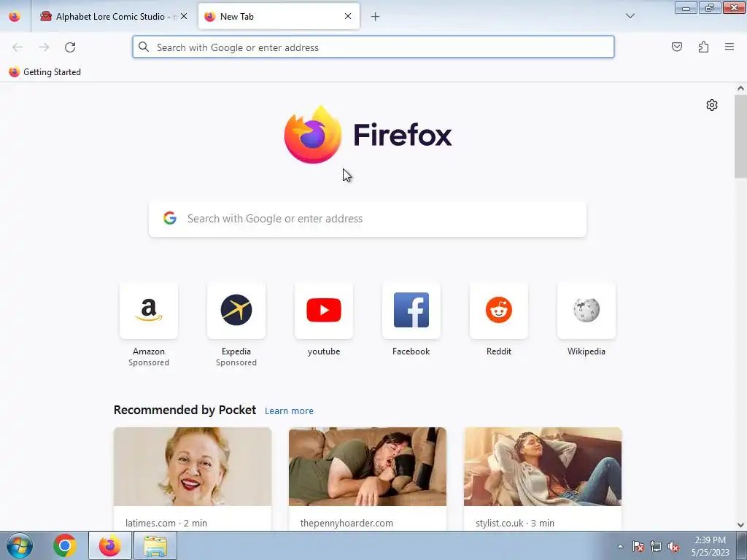
Task: Open the clock showing 2:39 PM
Action: pyautogui.click(x=711, y=545)
